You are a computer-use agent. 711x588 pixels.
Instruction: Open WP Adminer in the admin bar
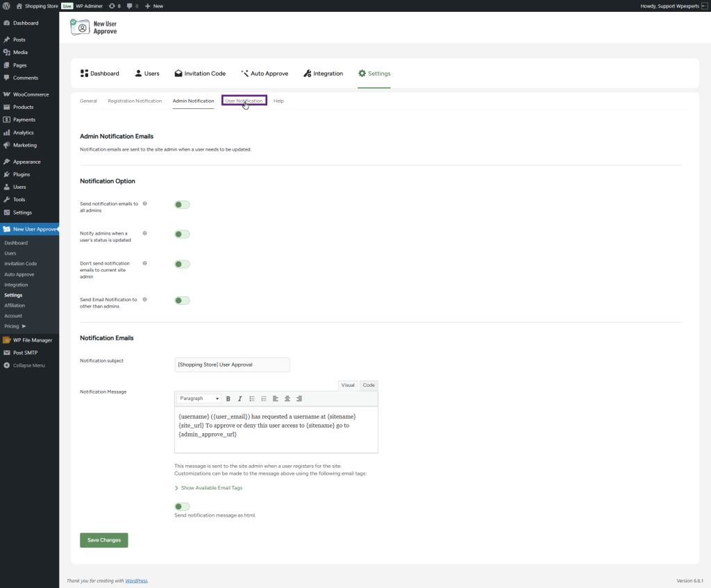tap(89, 6)
